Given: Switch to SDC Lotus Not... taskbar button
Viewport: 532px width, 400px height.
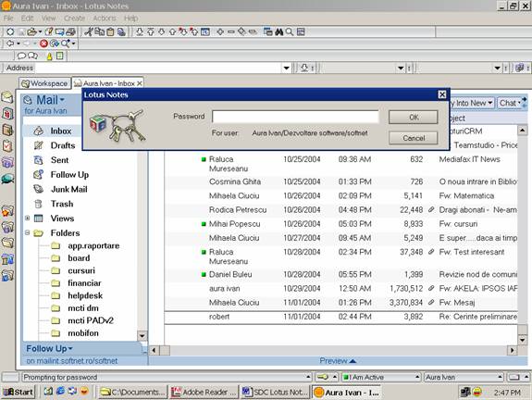Looking at the screenshot, I should tap(275, 393).
